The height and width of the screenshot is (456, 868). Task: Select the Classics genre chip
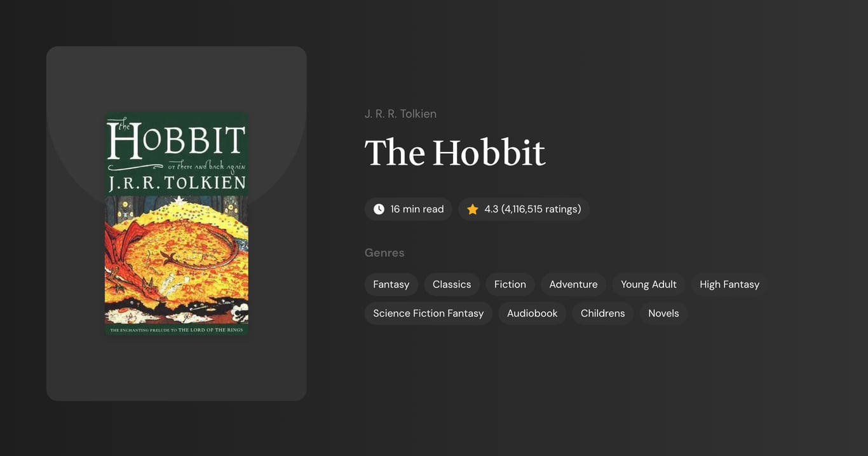(451, 284)
